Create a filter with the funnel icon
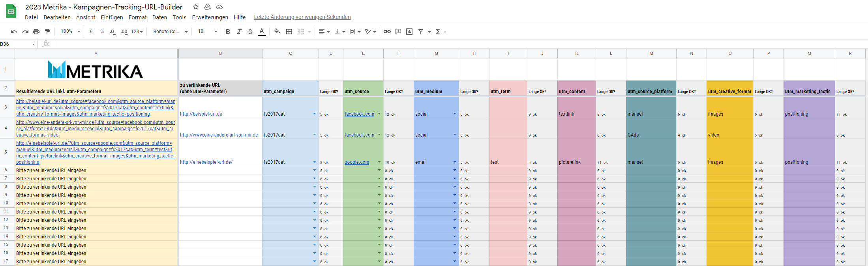 pyautogui.click(x=421, y=32)
